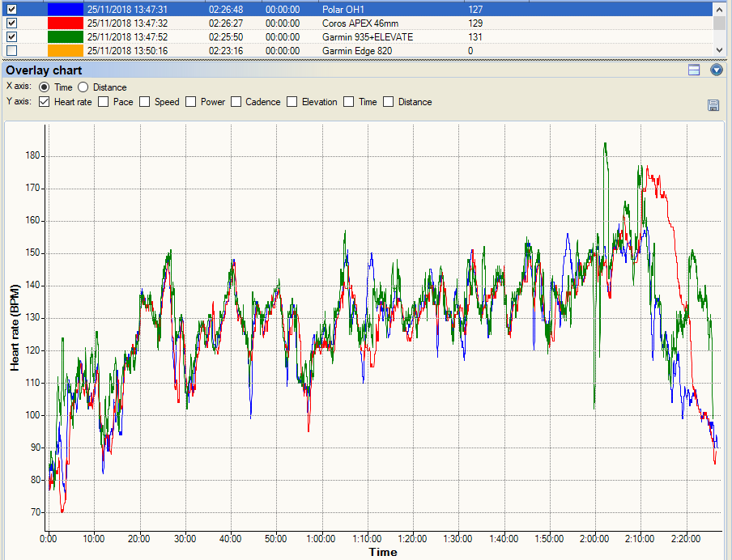Click the 02:25:50 duration cell

[x=226, y=37]
